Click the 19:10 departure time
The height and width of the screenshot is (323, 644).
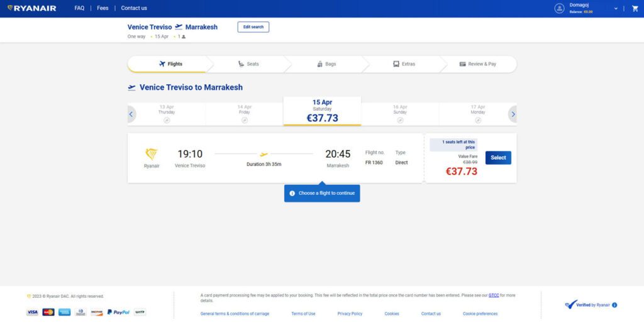(190, 154)
